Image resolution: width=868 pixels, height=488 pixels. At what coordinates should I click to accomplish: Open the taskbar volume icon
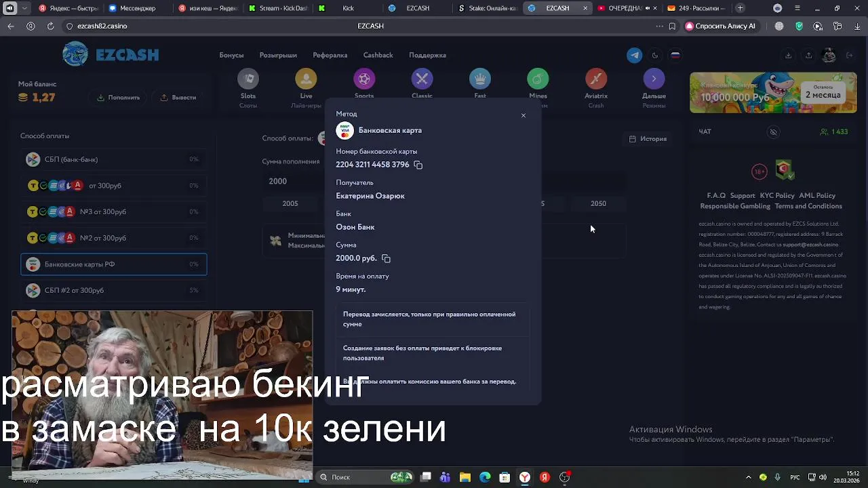point(824,477)
